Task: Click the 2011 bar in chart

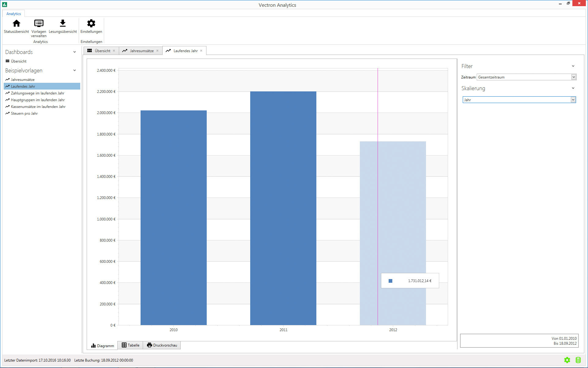Action: point(283,209)
